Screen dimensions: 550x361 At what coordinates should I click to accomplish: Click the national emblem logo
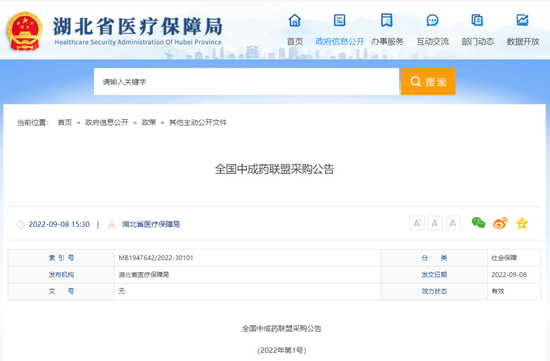(25, 31)
